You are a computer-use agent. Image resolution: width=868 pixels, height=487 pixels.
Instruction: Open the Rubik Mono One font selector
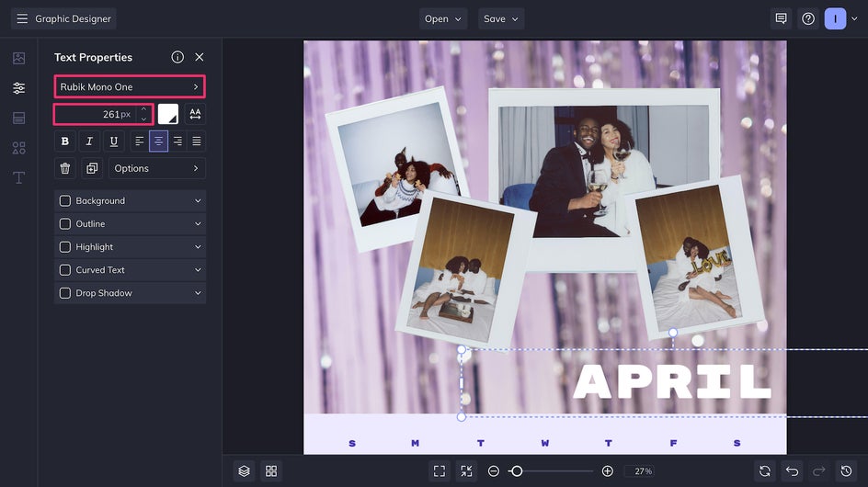(x=130, y=87)
